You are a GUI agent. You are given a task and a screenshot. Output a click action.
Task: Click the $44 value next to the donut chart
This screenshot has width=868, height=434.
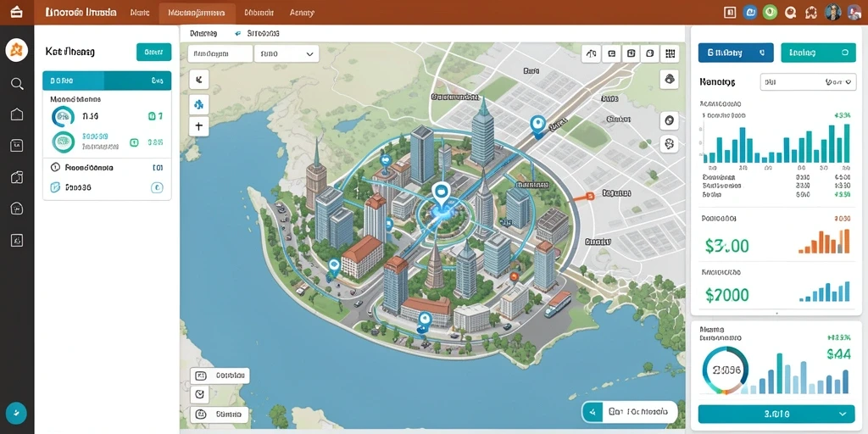point(838,354)
